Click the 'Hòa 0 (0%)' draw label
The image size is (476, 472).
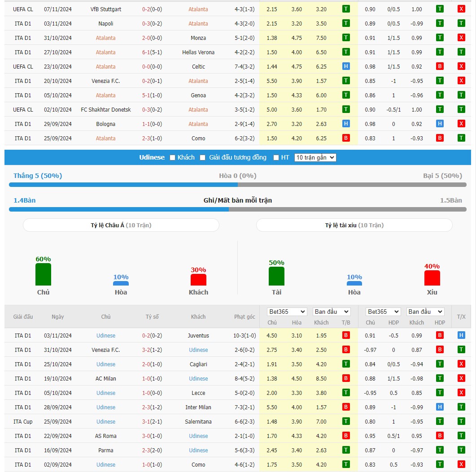coord(238,176)
